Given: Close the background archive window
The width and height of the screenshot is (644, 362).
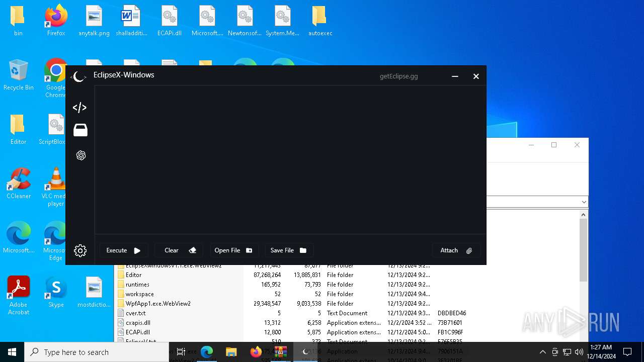Looking at the screenshot, I should tap(577, 145).
